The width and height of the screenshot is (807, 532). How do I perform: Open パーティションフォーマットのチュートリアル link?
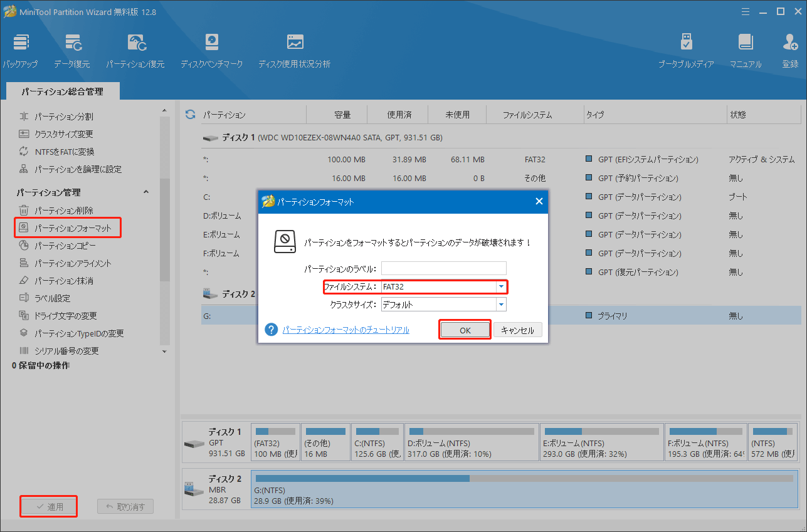click(x=346, y=330)
